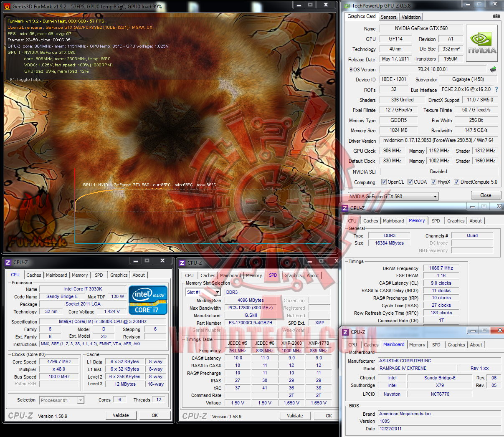
Task: Open About tab in CPU-Z SPD window
Action: pyautogui.click(x=313, y=275)
